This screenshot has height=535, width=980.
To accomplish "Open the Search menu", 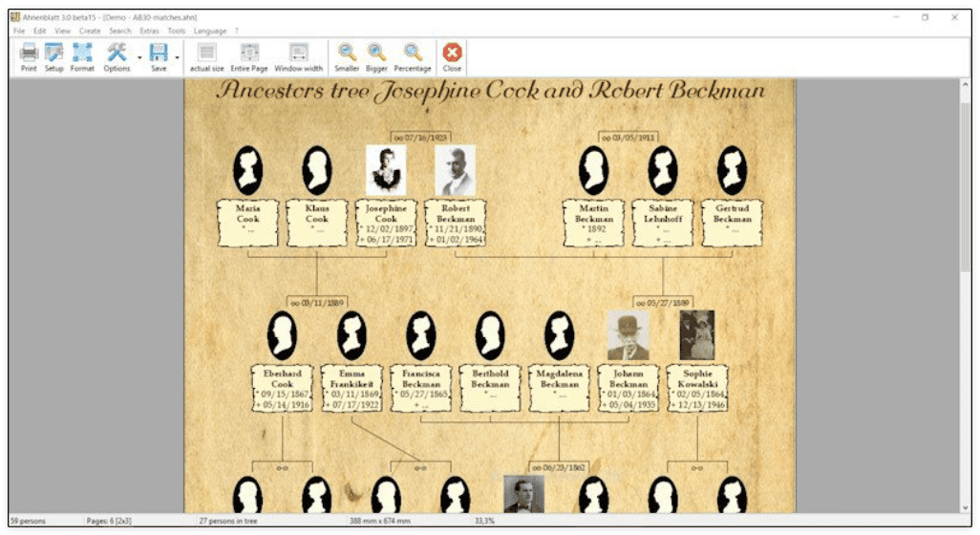I will click(x=120, y=31).
